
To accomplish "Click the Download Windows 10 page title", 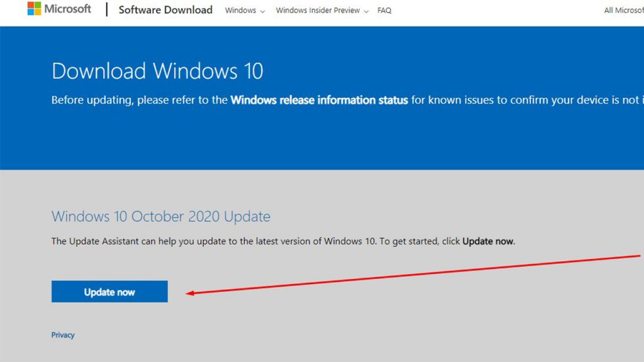I will pos(157,70).
